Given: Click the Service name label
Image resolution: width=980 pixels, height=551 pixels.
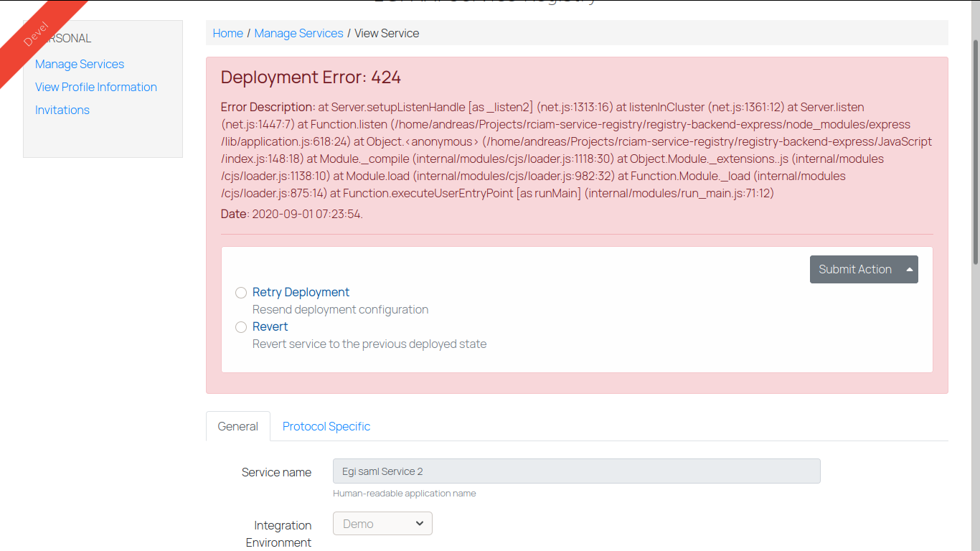Looking at the screenshot, I should pos(277,472).
